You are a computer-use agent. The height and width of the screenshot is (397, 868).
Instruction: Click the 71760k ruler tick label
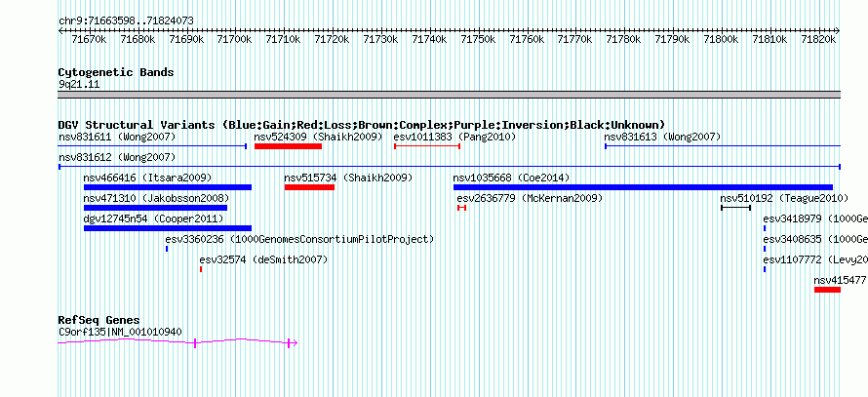pyautogui.click(x=527, y=39)
